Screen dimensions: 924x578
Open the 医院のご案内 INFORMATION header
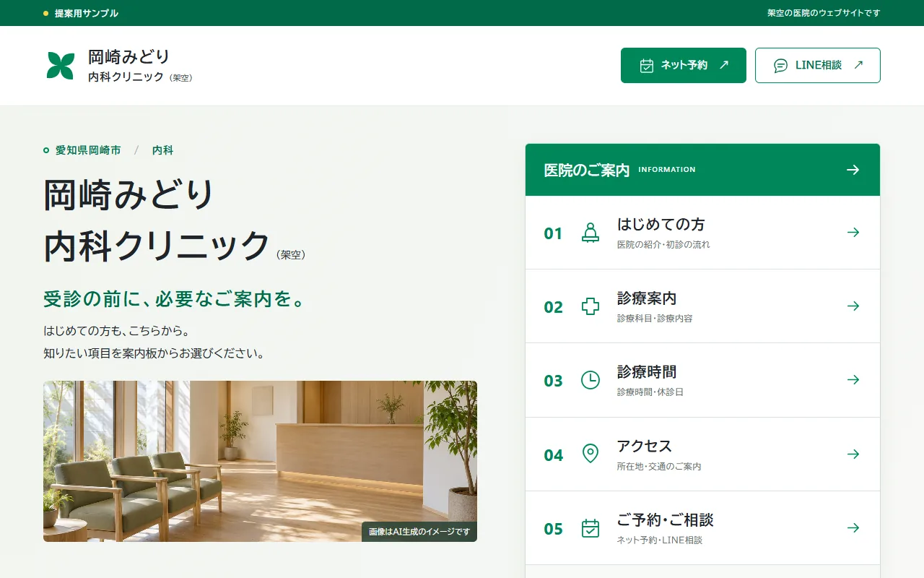click(x=702, y=170)
